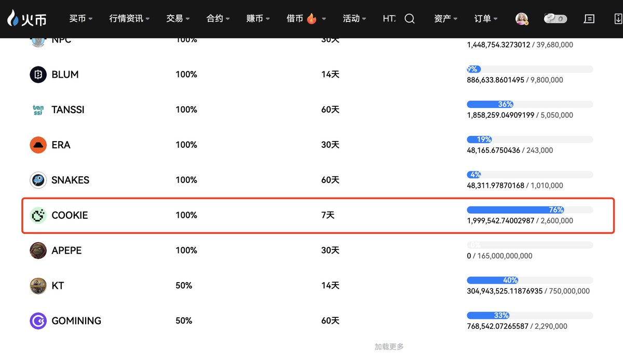Click the 50% rate in the KT row
Image resolution: width=623 pixels, height=364 pixels.
point(184,286)
